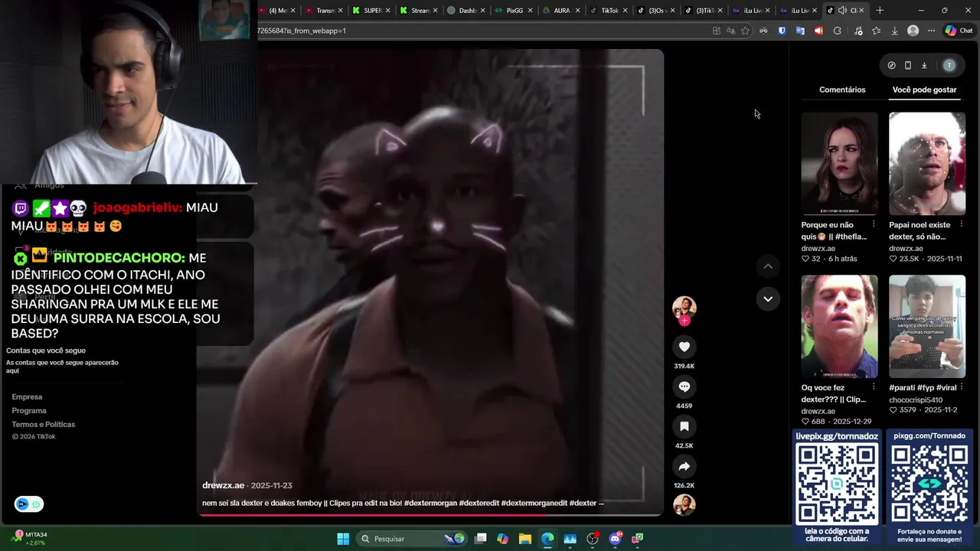Open chococrispi5410 author link
The image size is (980, 551).
coord(916,400)
